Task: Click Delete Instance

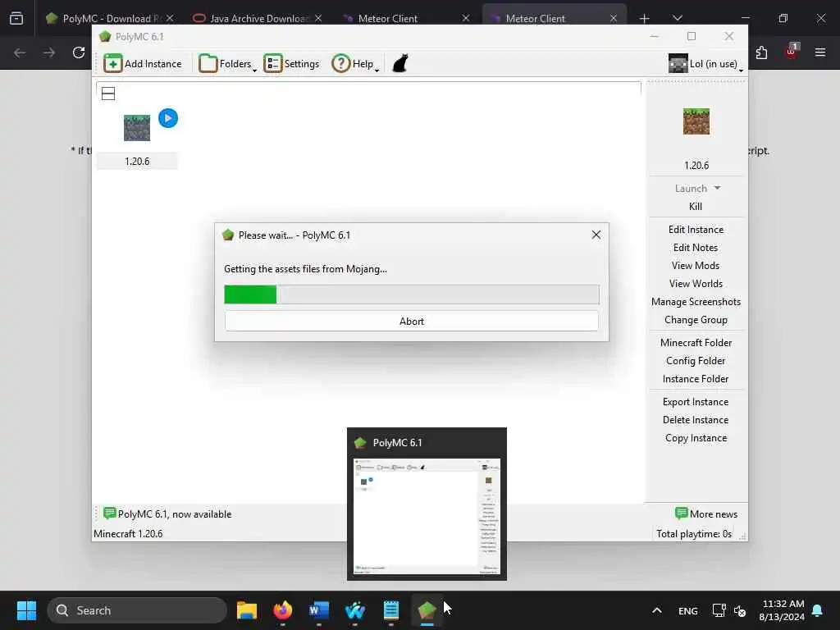Action: tap(696, 420)
